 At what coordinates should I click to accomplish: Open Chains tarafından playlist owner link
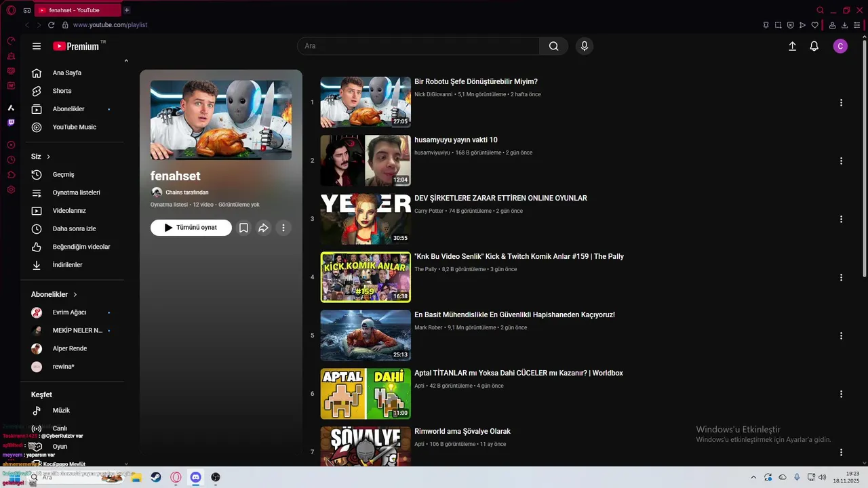click(187, 192)
